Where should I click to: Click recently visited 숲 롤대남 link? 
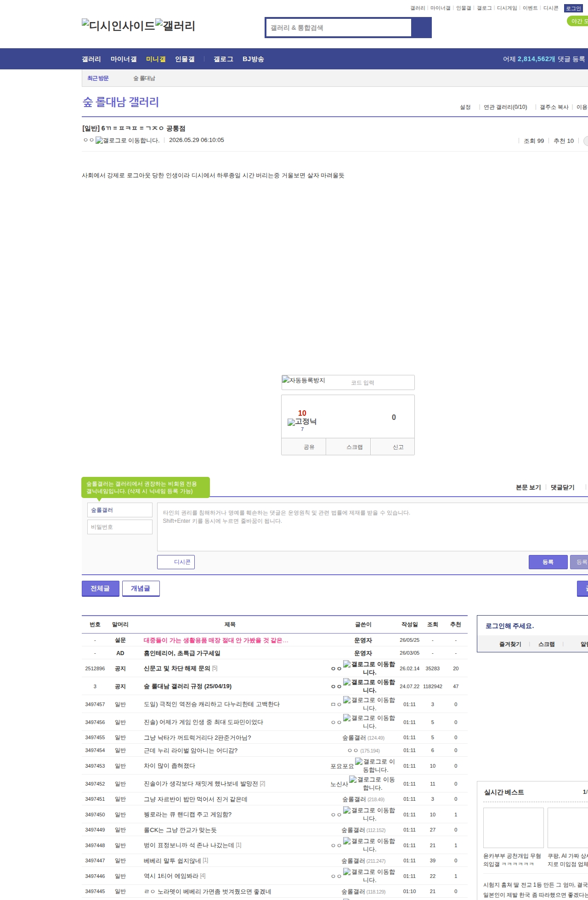144,79
